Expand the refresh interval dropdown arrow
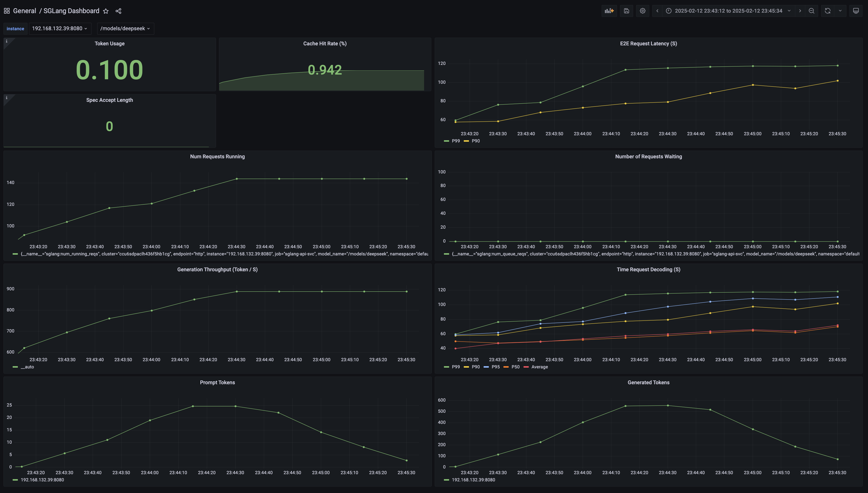 840,11
